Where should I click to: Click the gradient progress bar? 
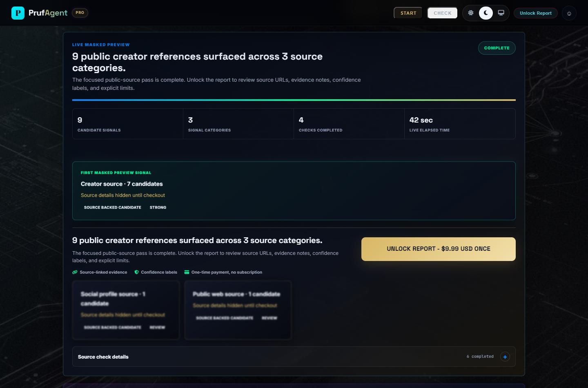pyautogui.click(x=294, y=100)
